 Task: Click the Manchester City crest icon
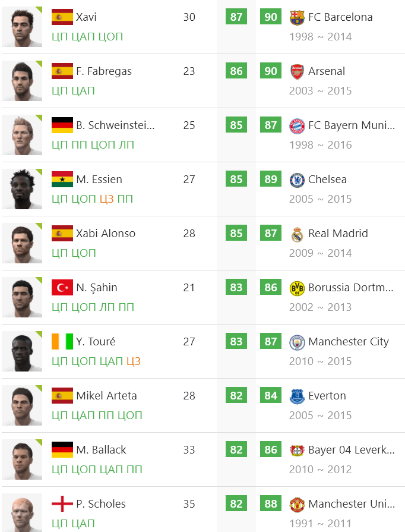click(296, 342)
